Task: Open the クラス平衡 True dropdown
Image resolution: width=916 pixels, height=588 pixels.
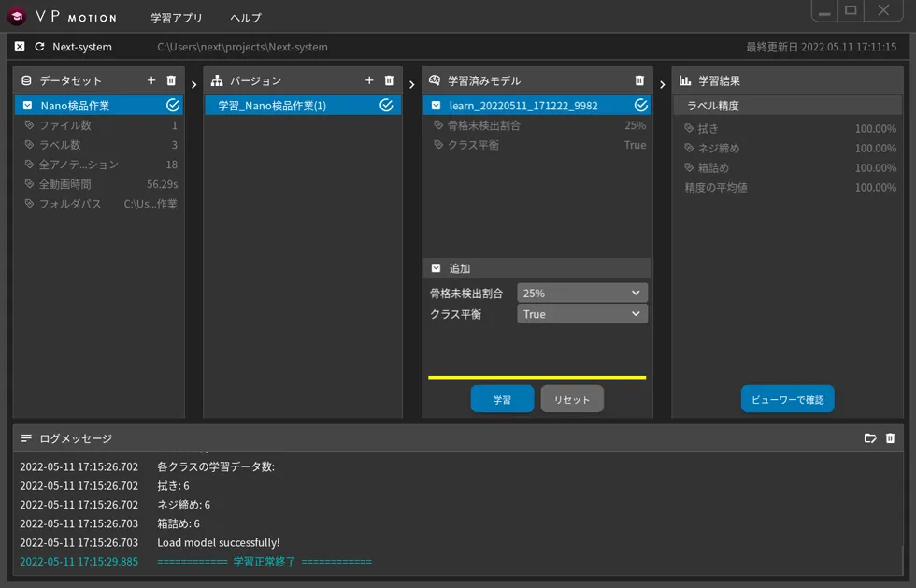Action: click(581, 314)
